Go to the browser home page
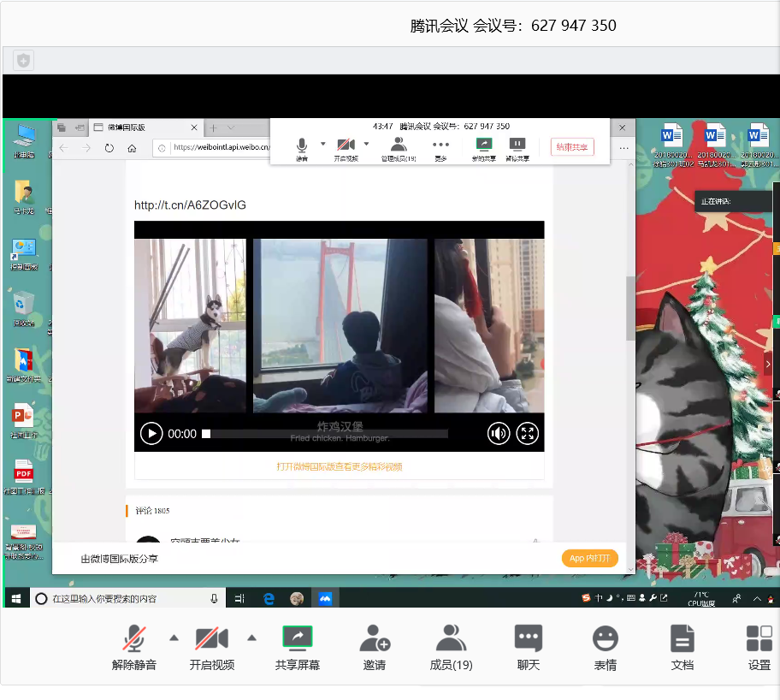Image resolution: width=780 pixels, height=700 pixels. pyautogui.click(x=132, y=148)
